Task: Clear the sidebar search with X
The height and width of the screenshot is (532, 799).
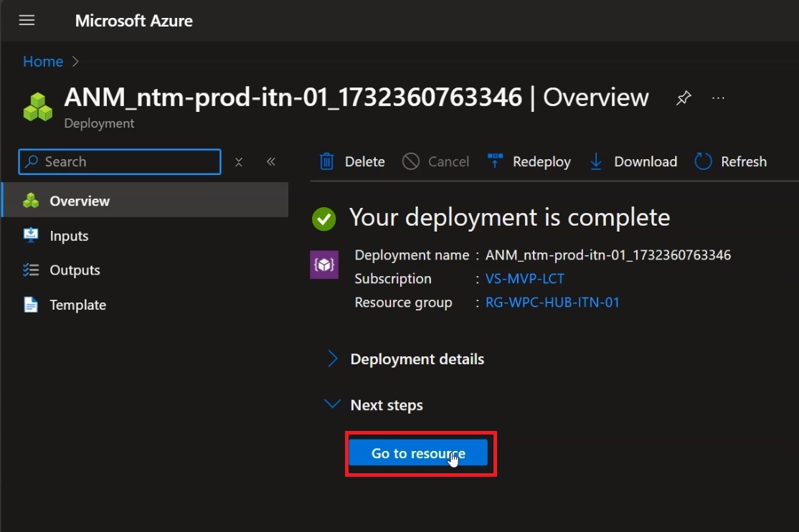Action: coord(238,162)
